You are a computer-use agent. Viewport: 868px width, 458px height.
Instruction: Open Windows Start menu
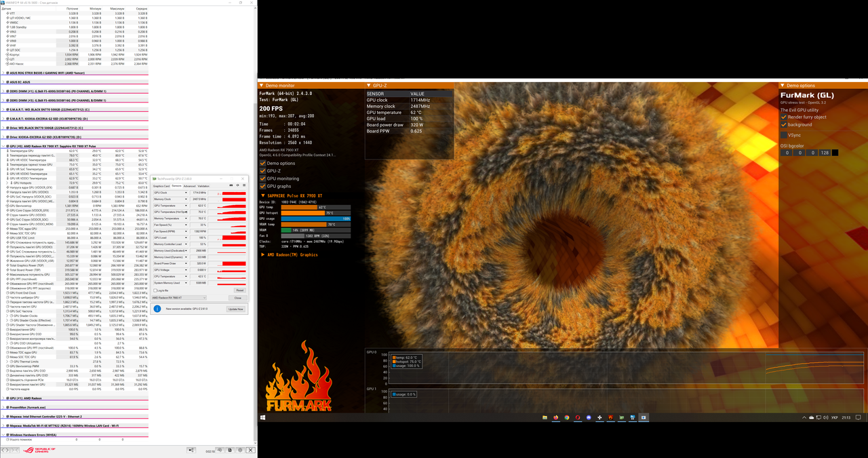(x=263, y=417)
